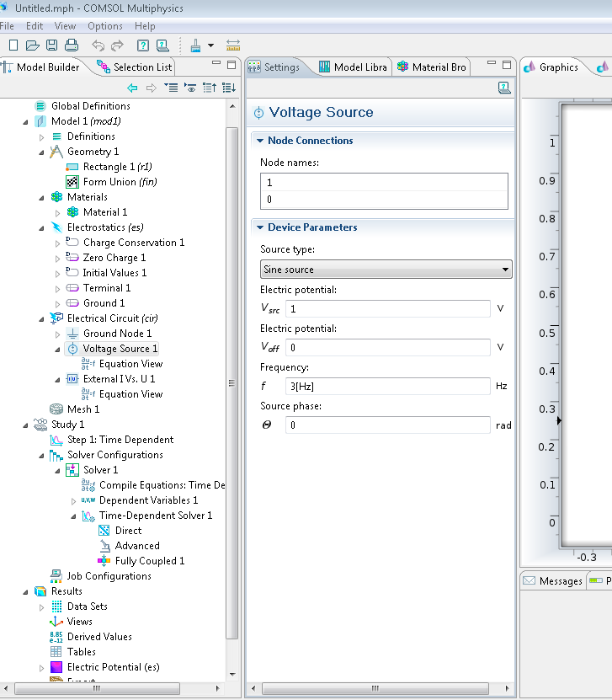Open the Options menu
Image resolution: width=612 pixels, height=700 pixels.
pyautogui.click(x=104, y=26)
